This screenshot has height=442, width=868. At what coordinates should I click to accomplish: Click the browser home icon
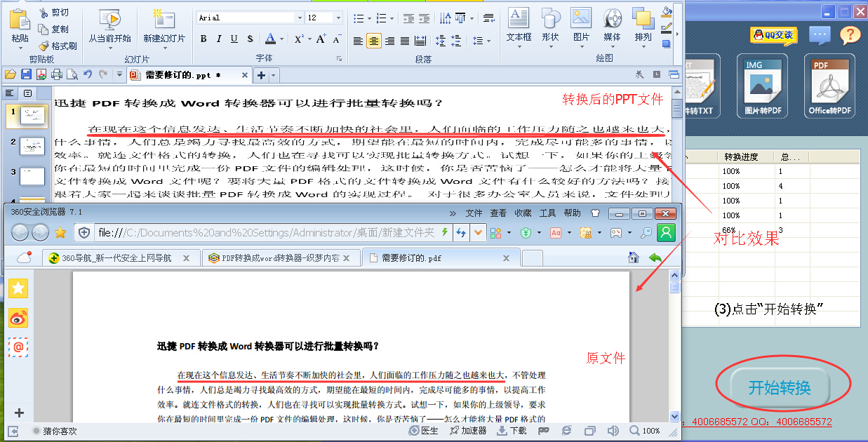[633, 258]
